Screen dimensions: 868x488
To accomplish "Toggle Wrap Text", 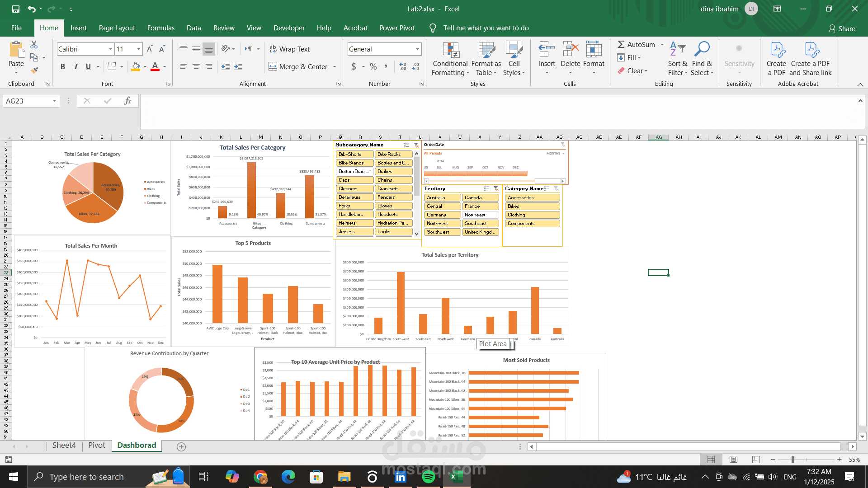I will coord(289,49).
